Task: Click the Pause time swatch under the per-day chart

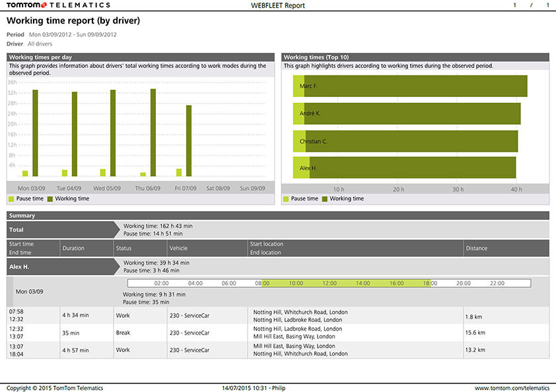Action: coord(11,199)
